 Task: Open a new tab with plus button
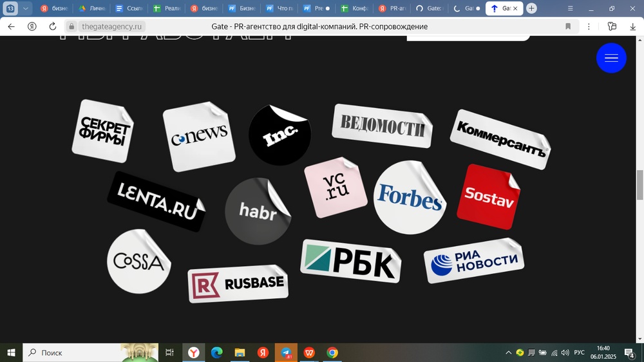pos(531,8)
